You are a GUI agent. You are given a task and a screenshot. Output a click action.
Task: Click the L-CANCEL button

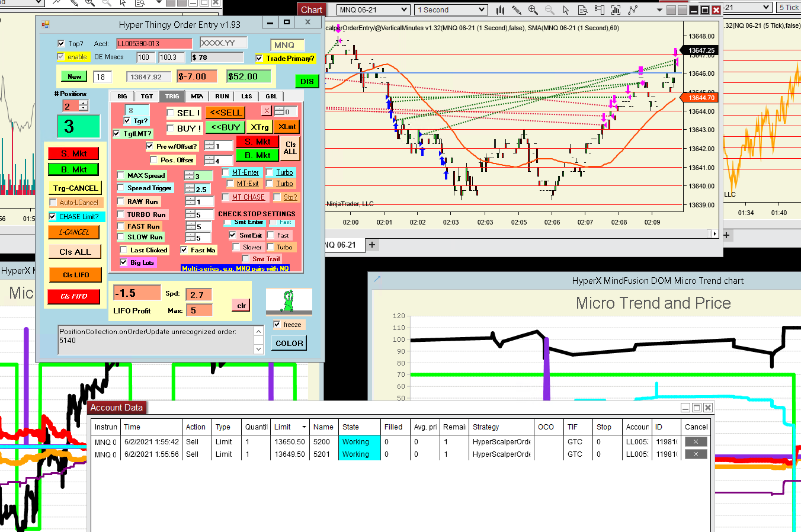coord(74,232)
